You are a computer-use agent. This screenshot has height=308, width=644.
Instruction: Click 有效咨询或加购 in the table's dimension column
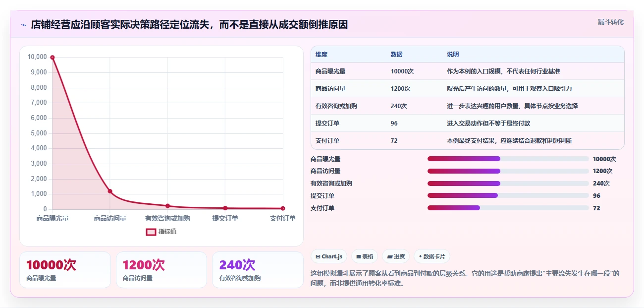[x=336, y=106]
